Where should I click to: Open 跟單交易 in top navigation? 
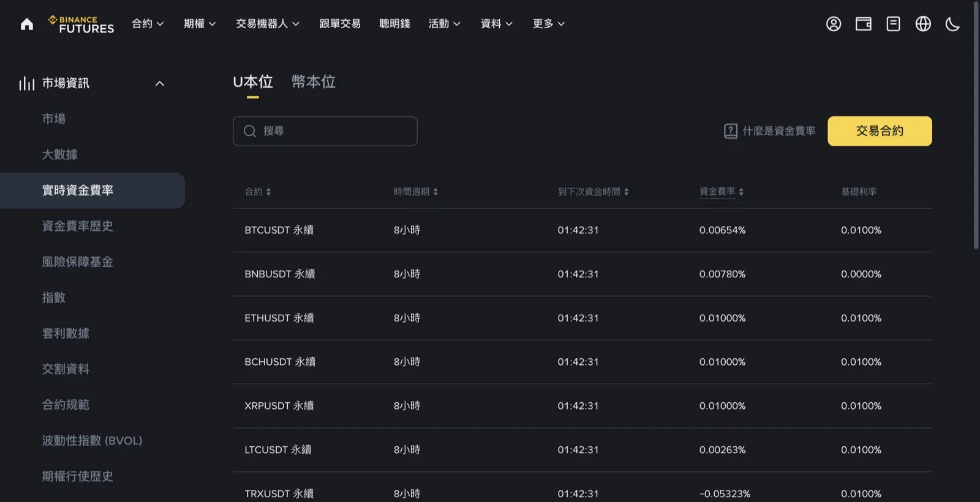pyautogui.click(x=340, y=24)
